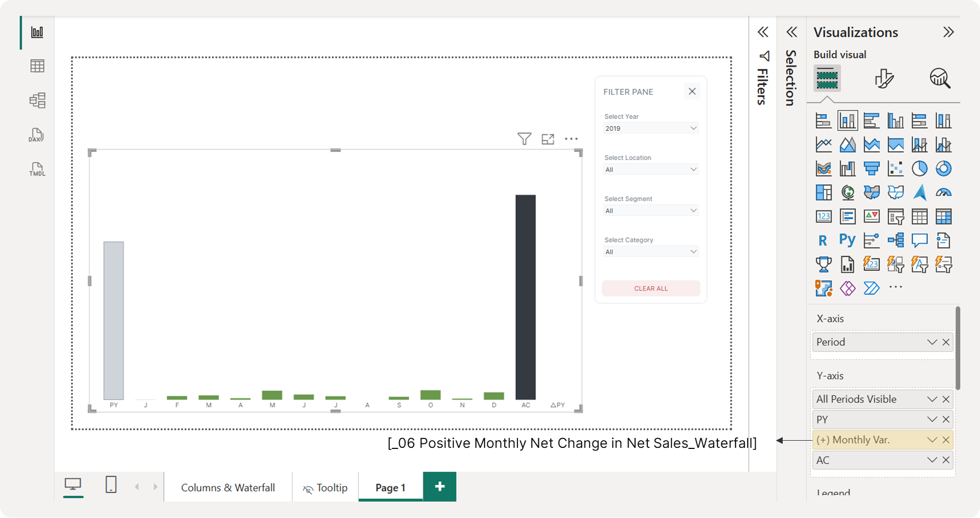Image resolution: width=980 pixels, height=518 pixels.
Task: Click the CLEAR ALL button
Action: point(651,288)
